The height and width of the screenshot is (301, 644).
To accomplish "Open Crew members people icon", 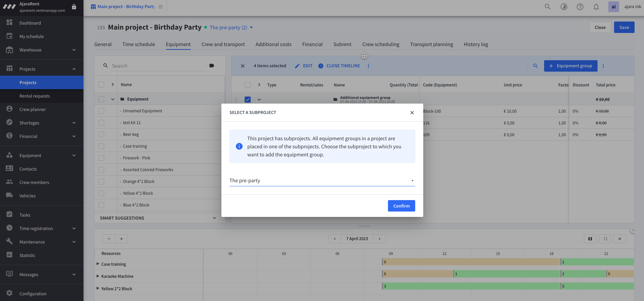I will [x=9, y=182].
